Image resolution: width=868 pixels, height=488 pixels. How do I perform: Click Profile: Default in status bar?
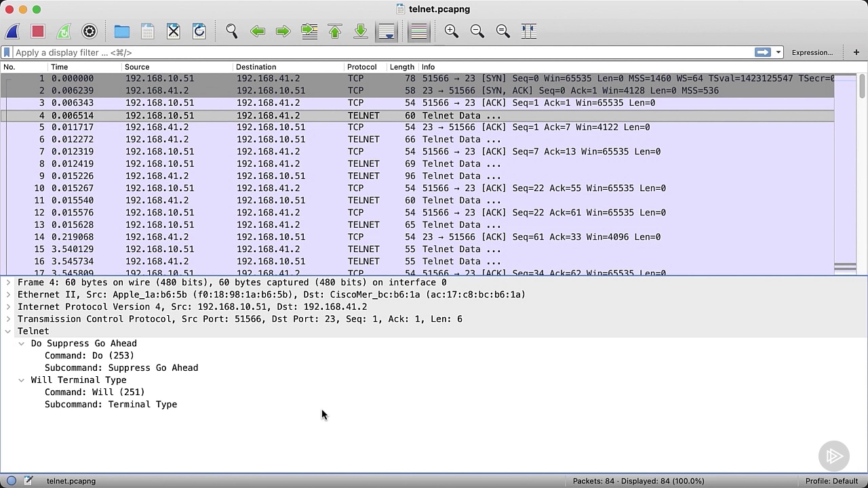point(831,481)
